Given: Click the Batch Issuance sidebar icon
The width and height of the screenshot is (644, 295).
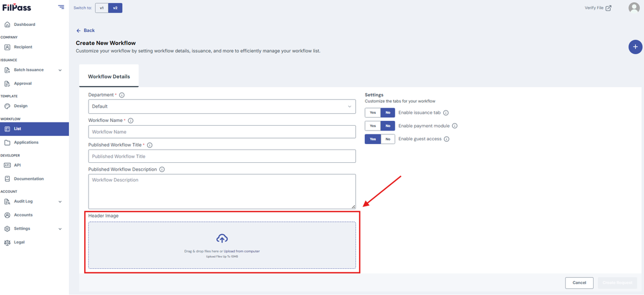Looking at the screenshot, I should (x=8, y=70).
